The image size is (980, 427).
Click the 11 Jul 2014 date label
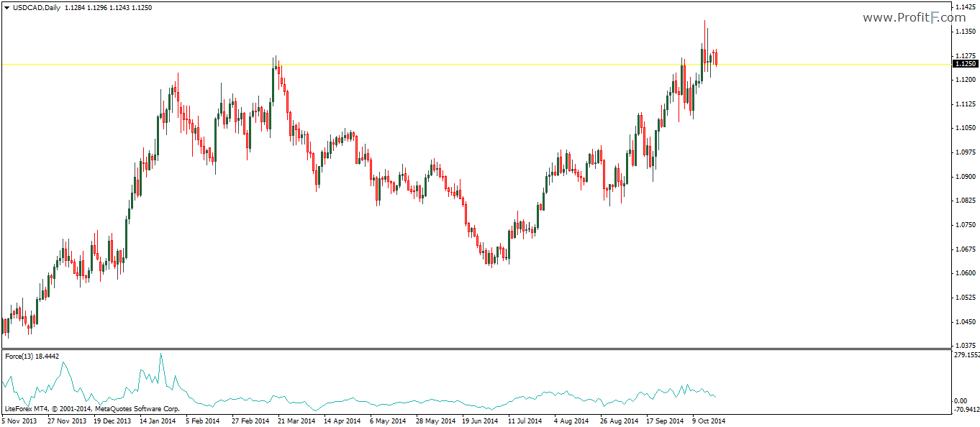pos(525,421)
